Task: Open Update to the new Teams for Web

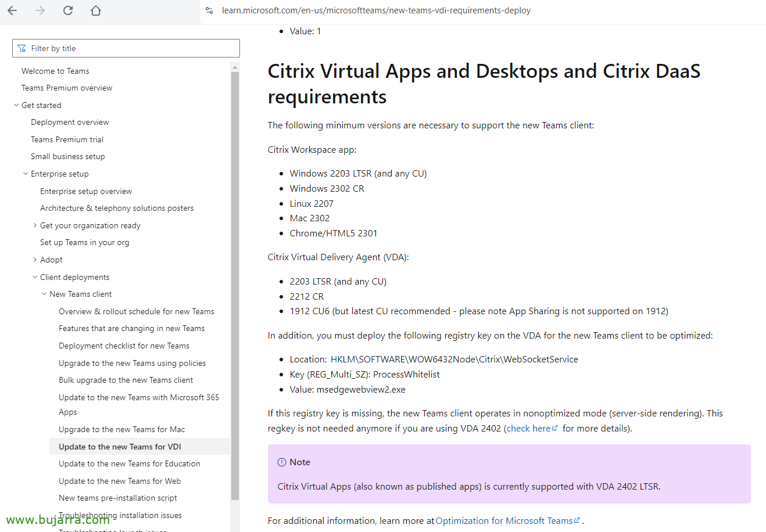Action: pos(120,481)
